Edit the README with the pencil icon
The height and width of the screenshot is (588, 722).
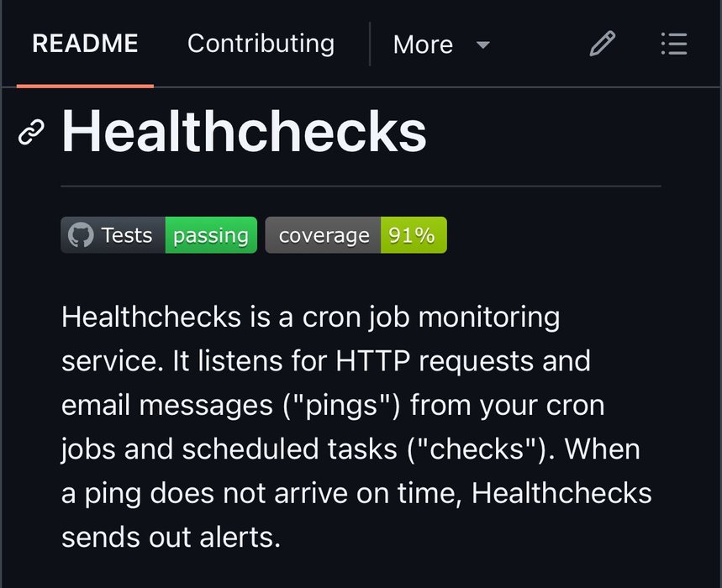point(602,44)
